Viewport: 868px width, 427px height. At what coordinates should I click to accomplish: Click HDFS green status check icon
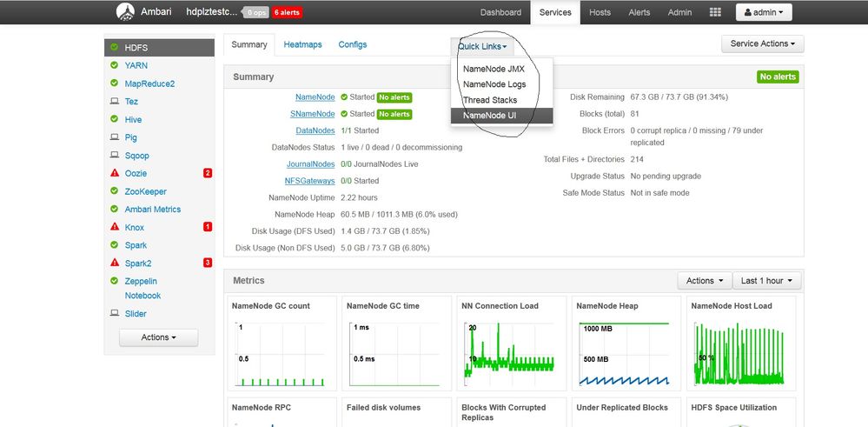pyautogui.click(x=114, y=48)
